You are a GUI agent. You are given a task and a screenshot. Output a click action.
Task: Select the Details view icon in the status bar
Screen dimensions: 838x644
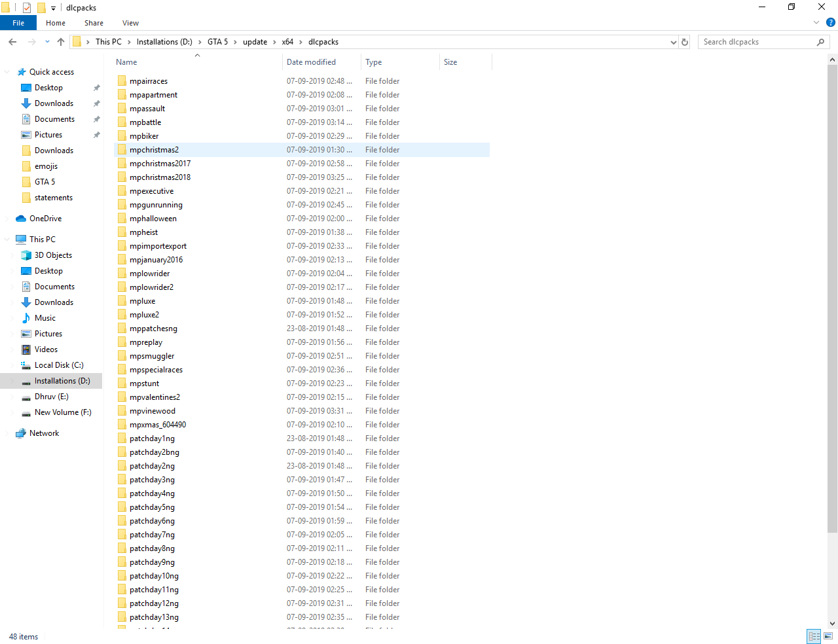[814, 636]
